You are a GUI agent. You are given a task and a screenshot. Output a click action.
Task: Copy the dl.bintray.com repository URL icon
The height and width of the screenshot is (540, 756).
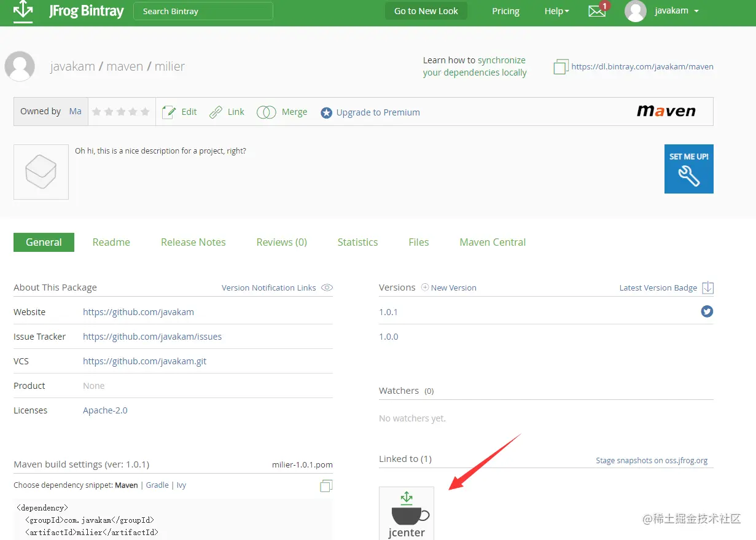[x=561, y=67]
